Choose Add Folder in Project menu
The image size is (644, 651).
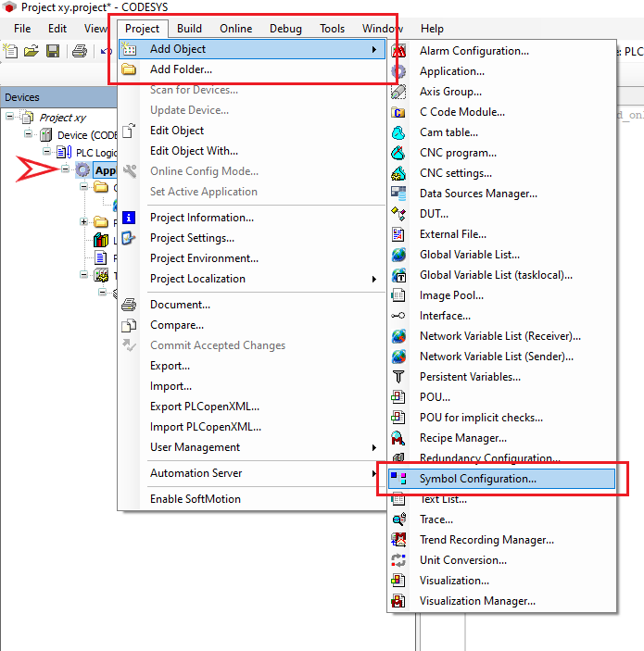click(181, 69)
